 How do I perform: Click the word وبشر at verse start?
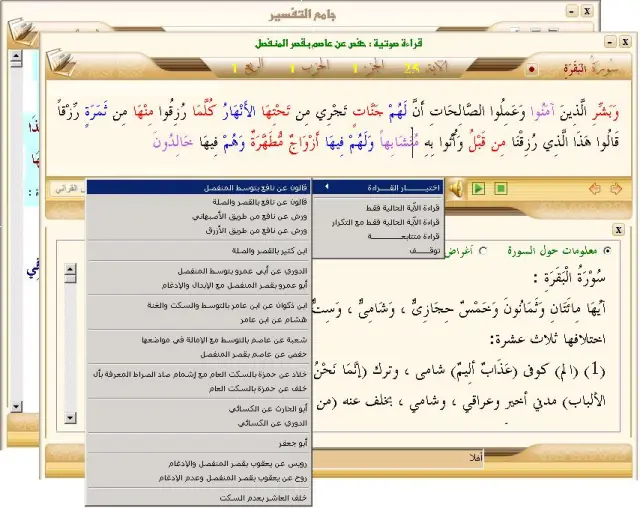point(606,111)
